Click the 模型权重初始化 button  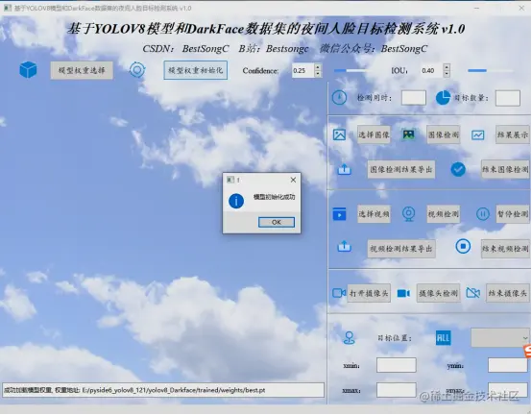click(196, 70)
